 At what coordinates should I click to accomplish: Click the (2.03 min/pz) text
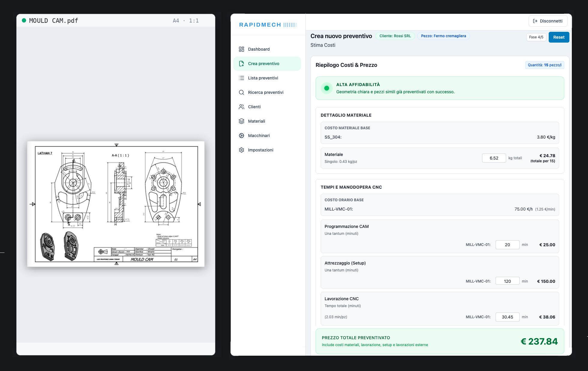(336, 317)
